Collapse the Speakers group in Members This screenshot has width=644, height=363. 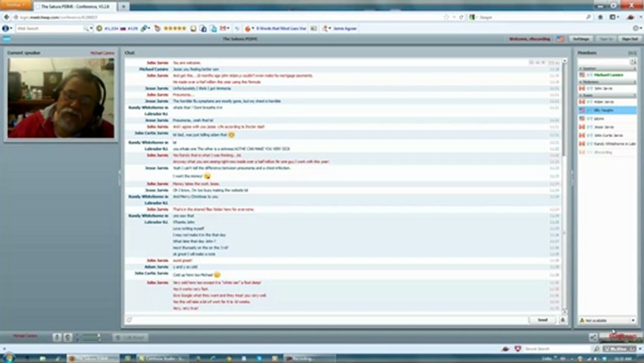[x=580, y=68]
